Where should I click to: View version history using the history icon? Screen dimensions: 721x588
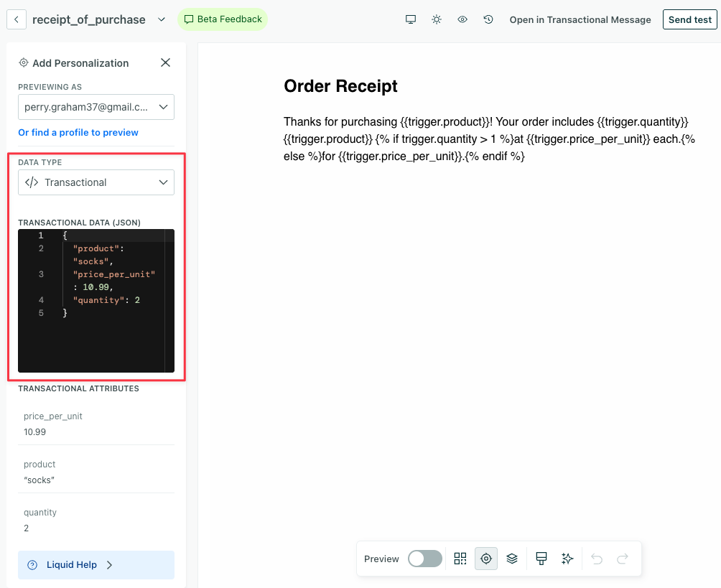coord(488,19)
